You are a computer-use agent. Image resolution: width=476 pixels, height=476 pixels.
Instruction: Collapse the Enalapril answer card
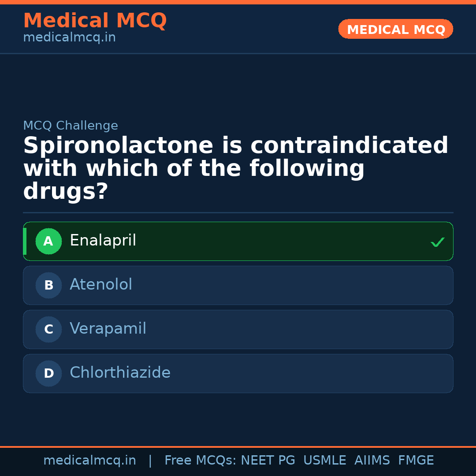(238, 241)
